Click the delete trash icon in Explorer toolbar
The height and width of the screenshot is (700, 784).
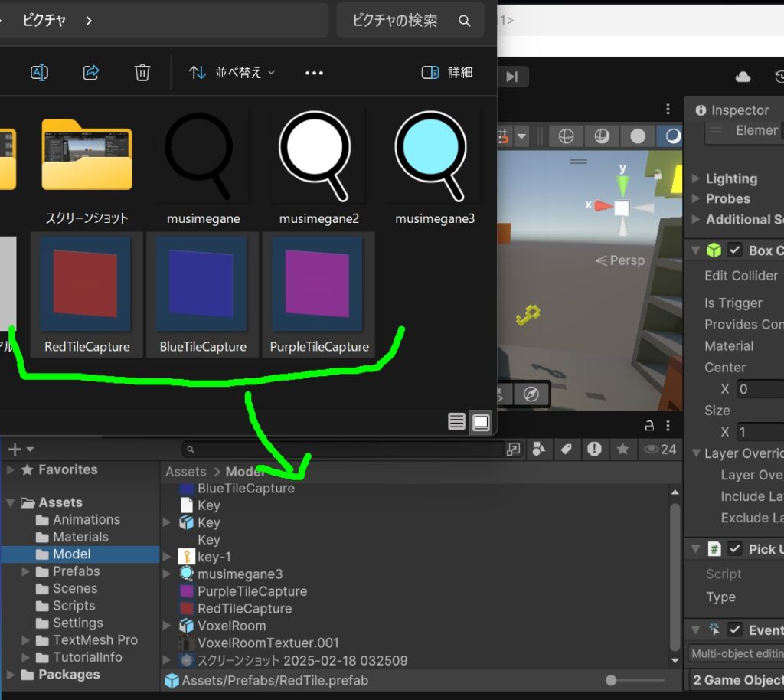(142, 73)
